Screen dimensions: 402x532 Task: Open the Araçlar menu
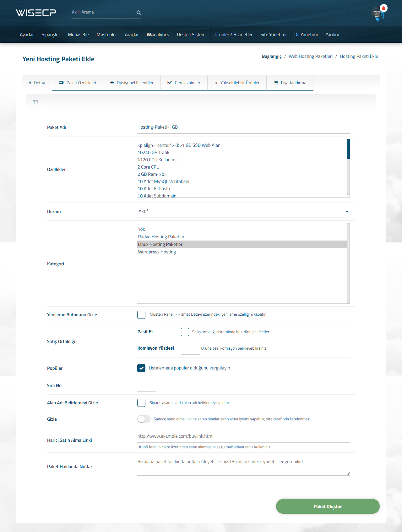132,35
